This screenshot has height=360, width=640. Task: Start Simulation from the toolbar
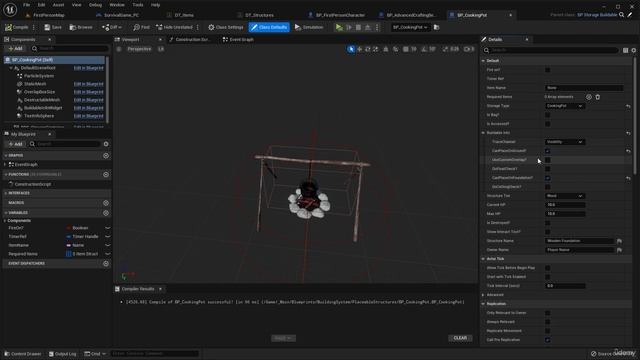(x=309, y=27)
